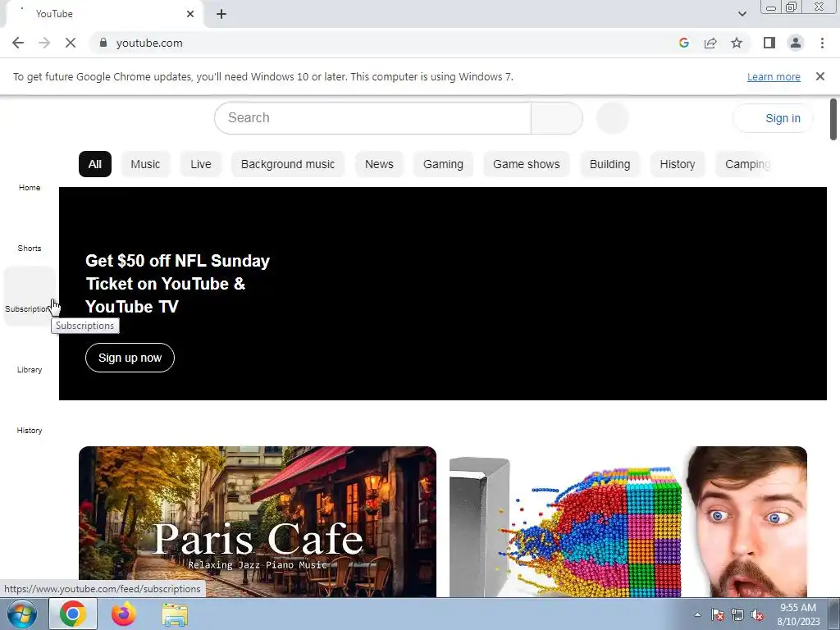This screenshot has width=840, height=630.
Task: Click the muted volume tray icon
Action: coord(757,614)
